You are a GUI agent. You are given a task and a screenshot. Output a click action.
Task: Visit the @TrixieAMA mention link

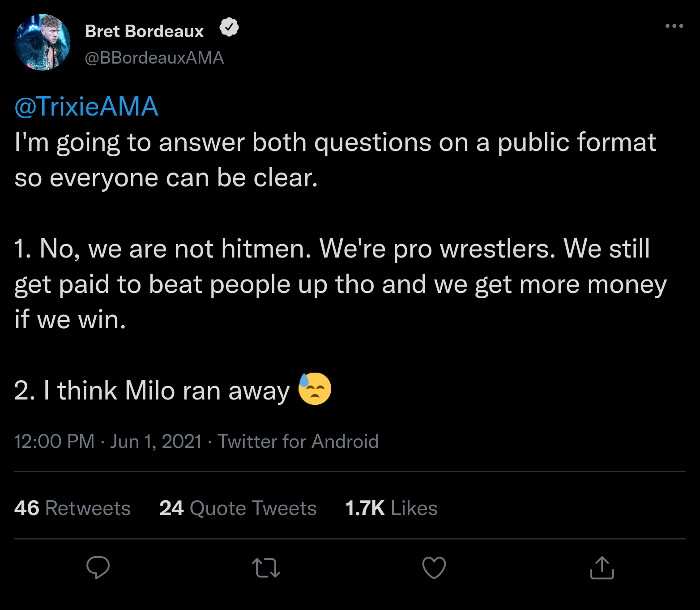[86, 107]
